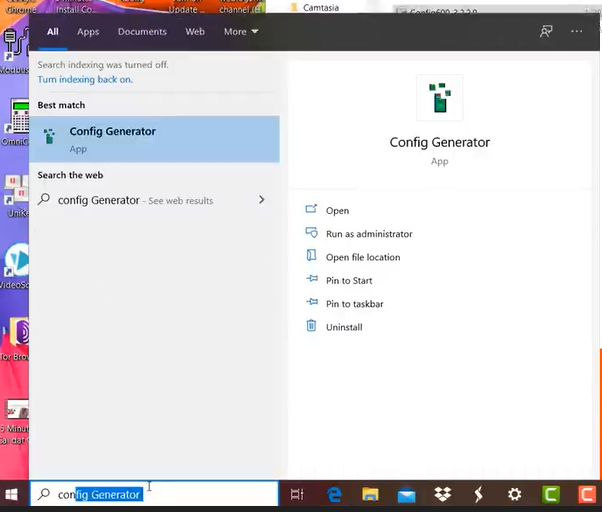Screen dimensions: 602x512
Task: Expand the More filter dropdown
Action: (x=241, y=31)
